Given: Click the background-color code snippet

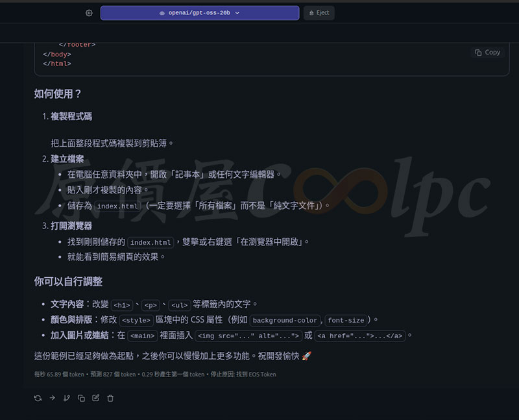Looking at the screenshot, I should click(285, 321).
